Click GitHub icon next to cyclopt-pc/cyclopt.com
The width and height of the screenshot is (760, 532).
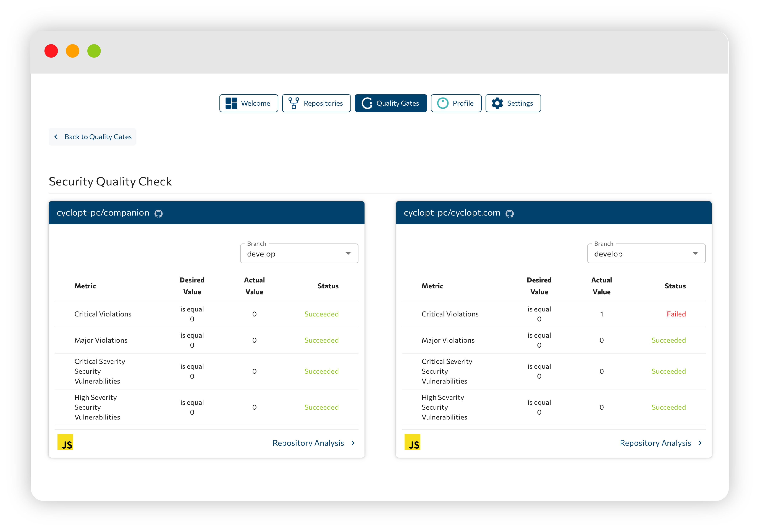510,214
